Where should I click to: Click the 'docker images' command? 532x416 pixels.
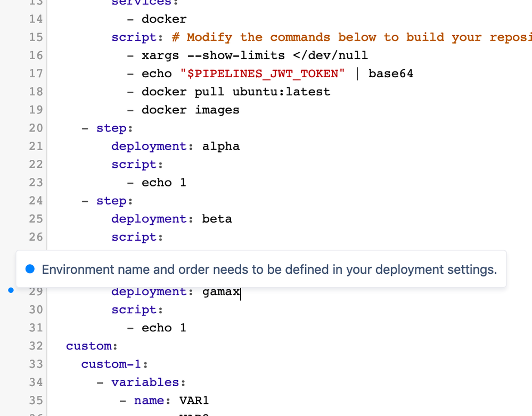190,110
